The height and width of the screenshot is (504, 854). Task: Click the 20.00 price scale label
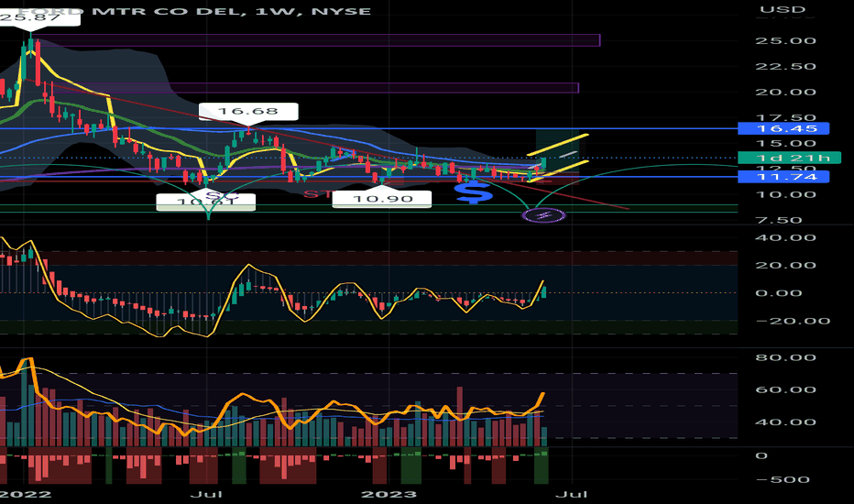tap(785, 92)
